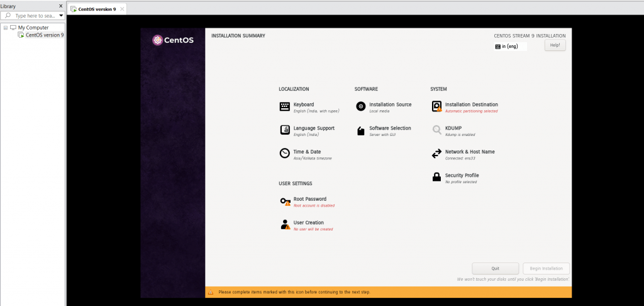Click the Root Password key icon
The width and height of the screenshot is (644, 306).
pyautogui.click(x=285, y=201)
